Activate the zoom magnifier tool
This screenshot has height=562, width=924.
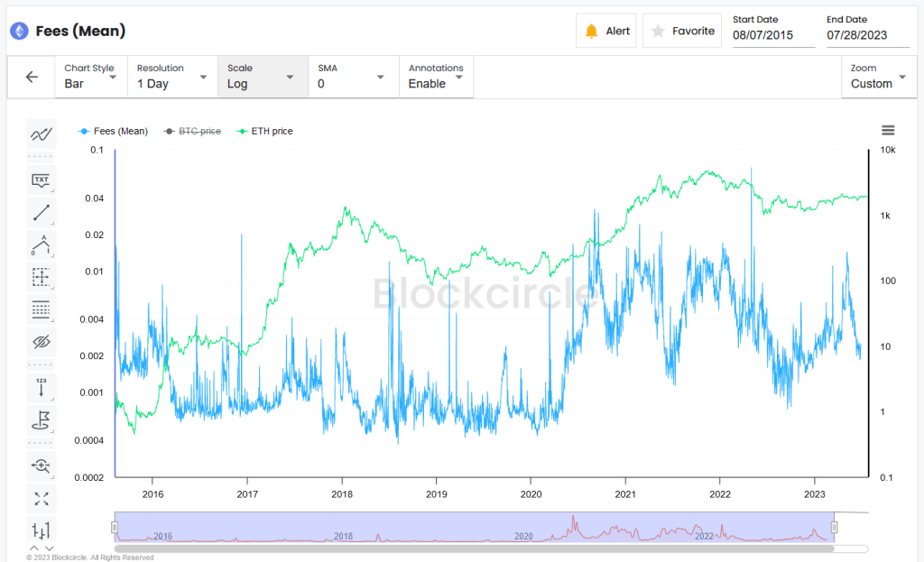41,465
